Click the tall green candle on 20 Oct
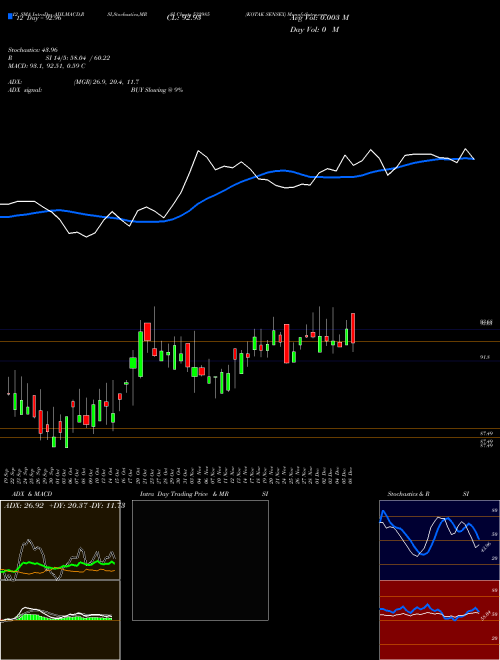Viewport: 500px width, 660px height. [x=141, y=354]
